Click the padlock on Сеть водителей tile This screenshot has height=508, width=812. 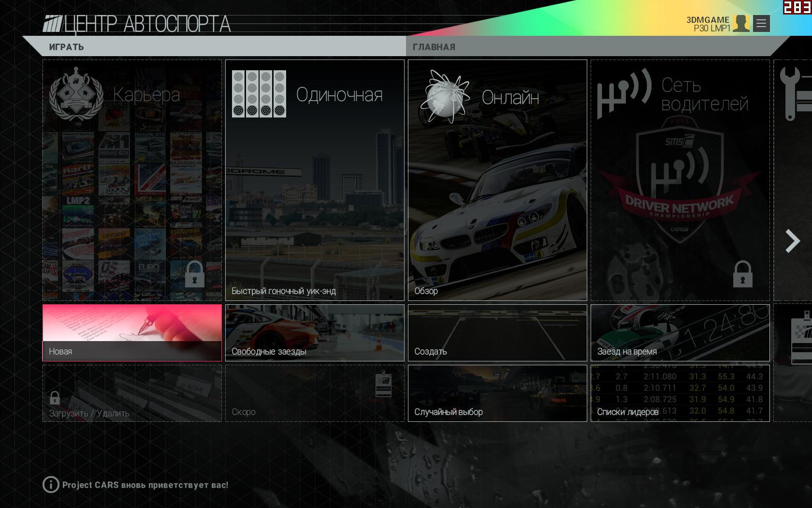click(743, 274)
